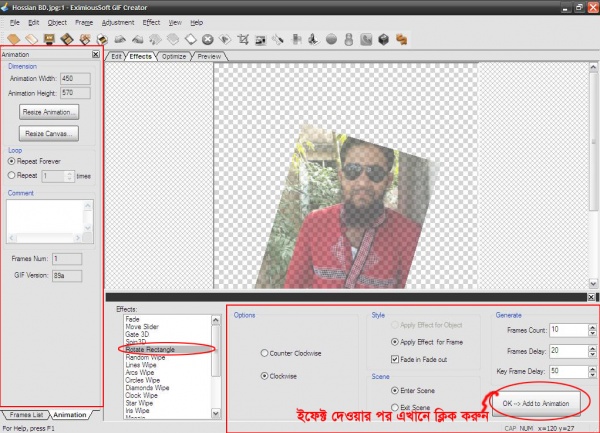Select the Repeat times loop option
This screenshot has height=433, width=600.
pos(11,175)
